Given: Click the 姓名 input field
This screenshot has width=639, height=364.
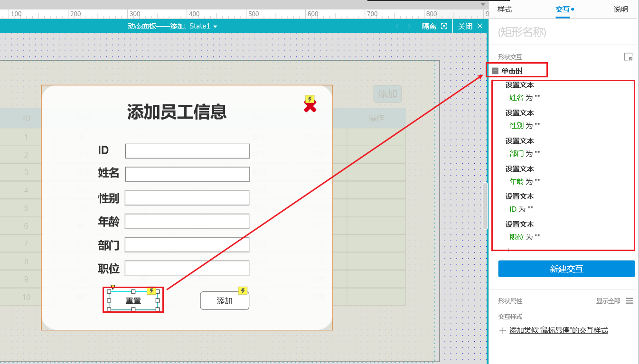Looking at the screenshot, I should tap(188, 174).
